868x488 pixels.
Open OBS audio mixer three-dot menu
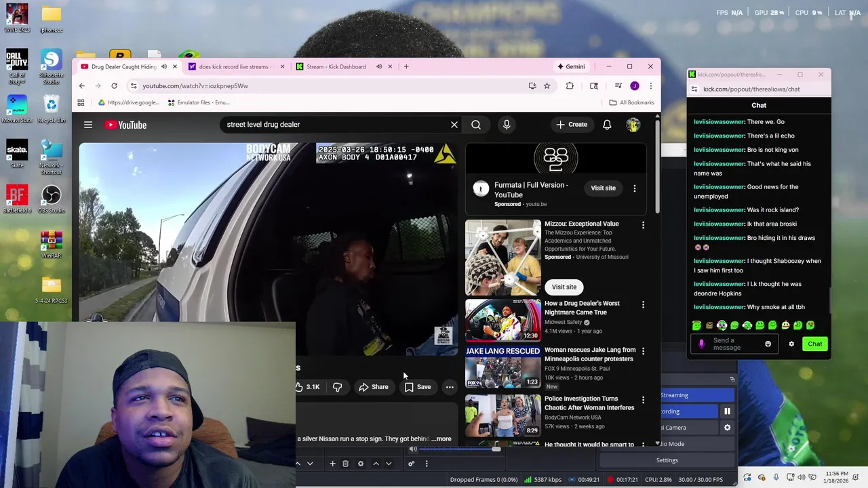click(x=427, y=464)
